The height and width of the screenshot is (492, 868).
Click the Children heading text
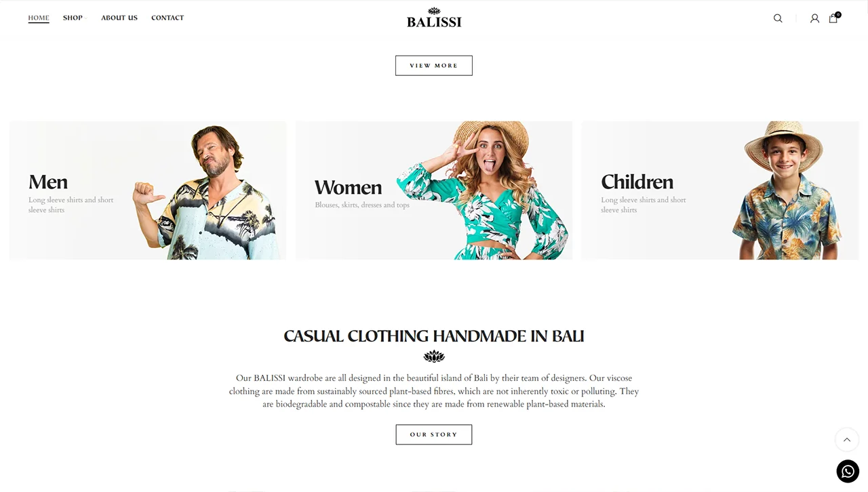pyautogui.click(x=637, y=182)
